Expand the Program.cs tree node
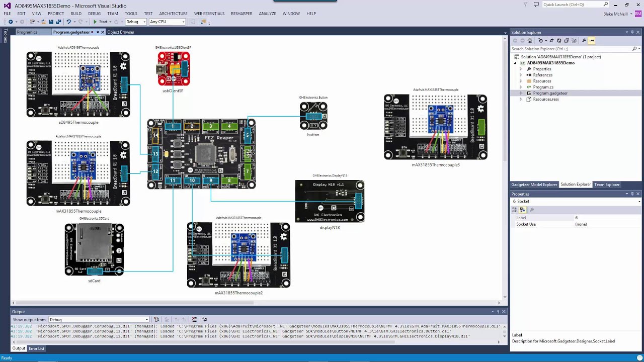This screenshot has width=644, height=362. [x=521, y=87]
